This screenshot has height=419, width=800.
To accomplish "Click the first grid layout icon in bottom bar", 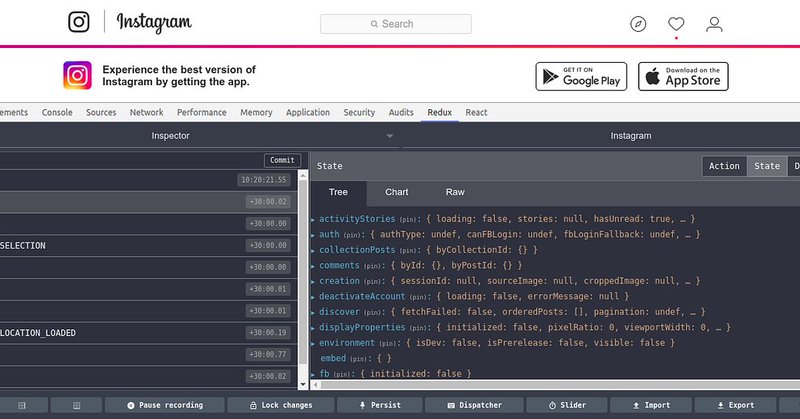I will [21, 406].
